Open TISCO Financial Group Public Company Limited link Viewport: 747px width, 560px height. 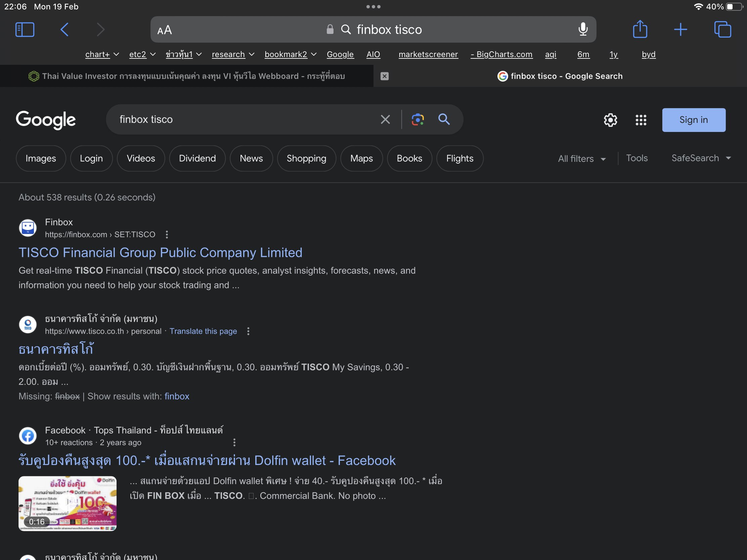click(161, 253)
